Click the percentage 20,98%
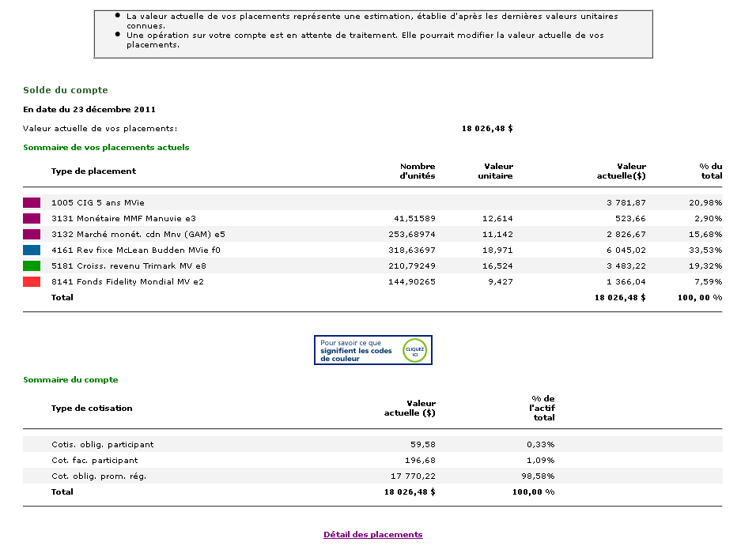756x546 pixels. point(705,203)
